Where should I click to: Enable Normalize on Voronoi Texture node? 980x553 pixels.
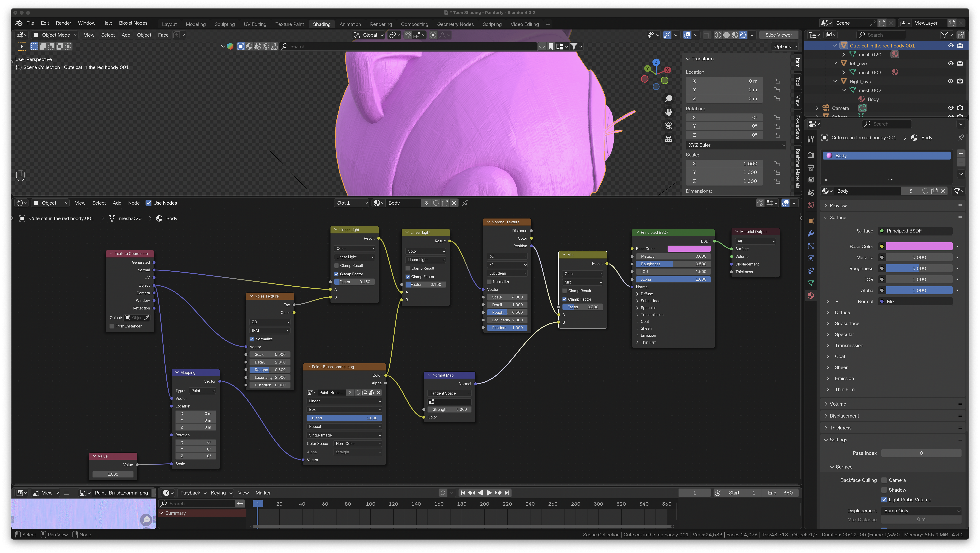(x=489, y=282)
